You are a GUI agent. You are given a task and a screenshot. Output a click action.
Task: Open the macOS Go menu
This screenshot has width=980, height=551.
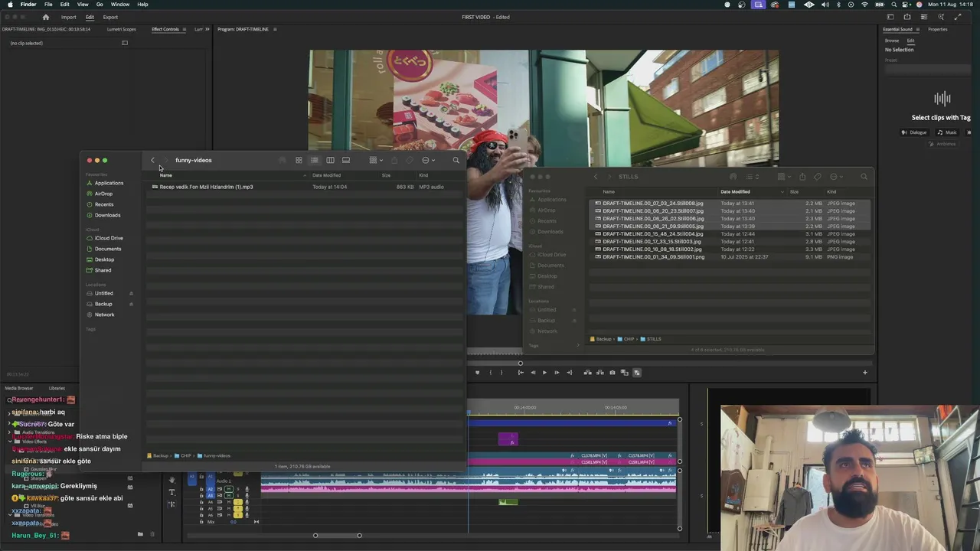click(x=100, y=5)
